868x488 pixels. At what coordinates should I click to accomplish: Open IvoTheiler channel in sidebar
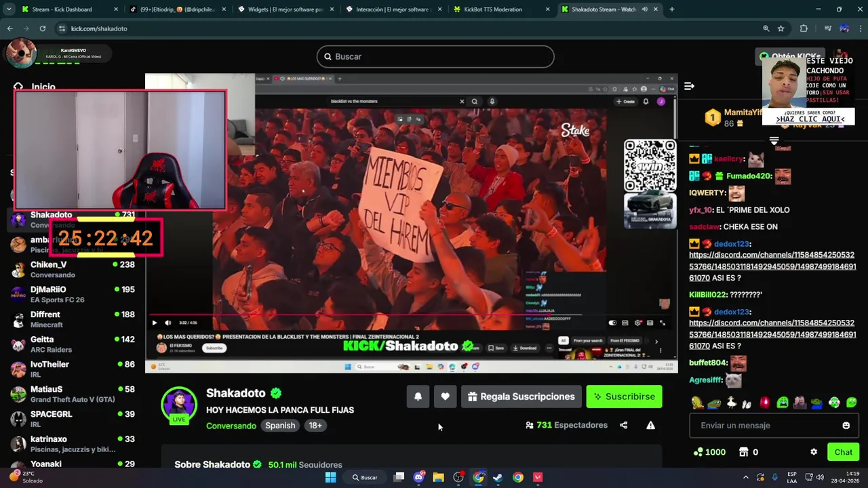point(73,369)
